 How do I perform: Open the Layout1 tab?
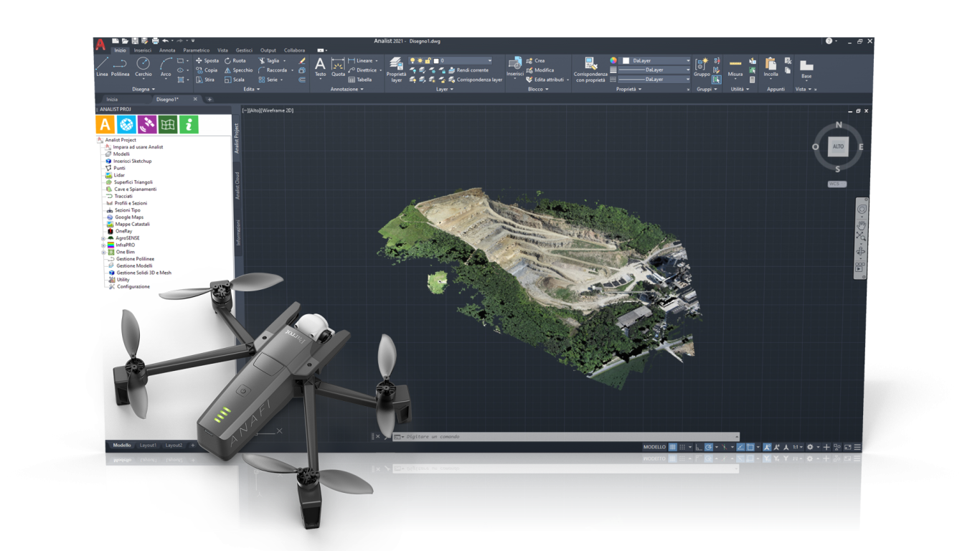(x=148, y=446)
